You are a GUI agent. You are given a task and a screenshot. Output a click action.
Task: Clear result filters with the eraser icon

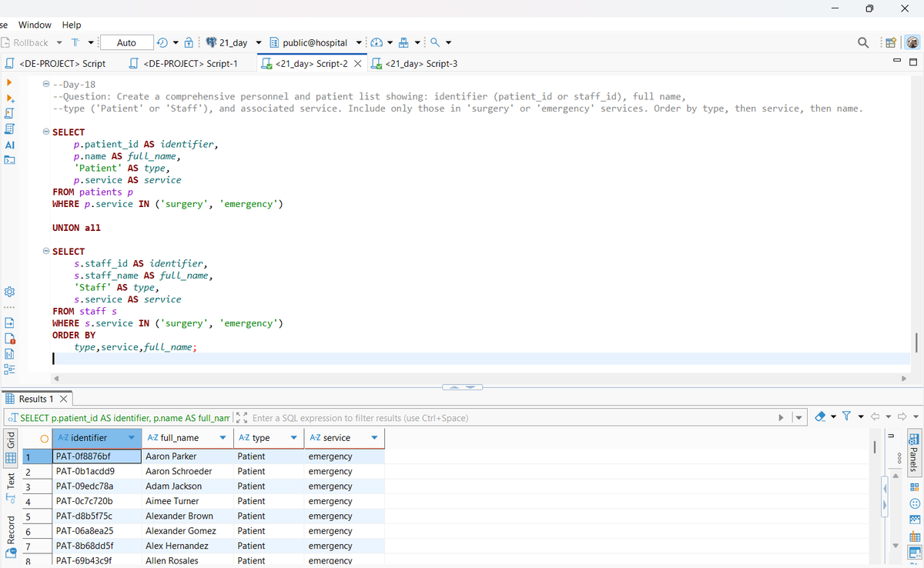coord(821,416)
